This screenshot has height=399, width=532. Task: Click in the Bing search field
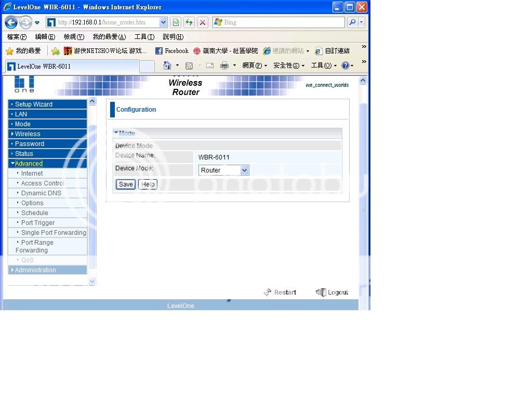(281, 22)
